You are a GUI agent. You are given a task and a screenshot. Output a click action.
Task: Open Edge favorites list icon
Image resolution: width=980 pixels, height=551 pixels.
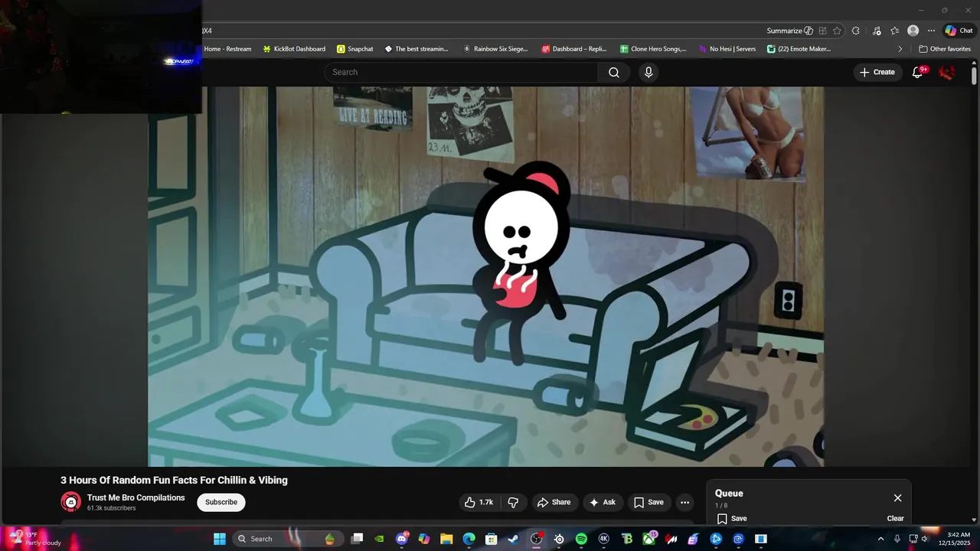tap(894, 31)
